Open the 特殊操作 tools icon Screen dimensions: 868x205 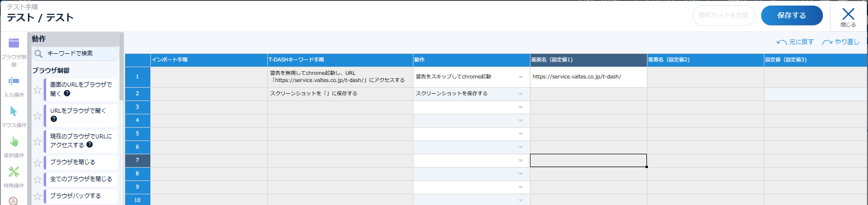click(x=14, y=172)
